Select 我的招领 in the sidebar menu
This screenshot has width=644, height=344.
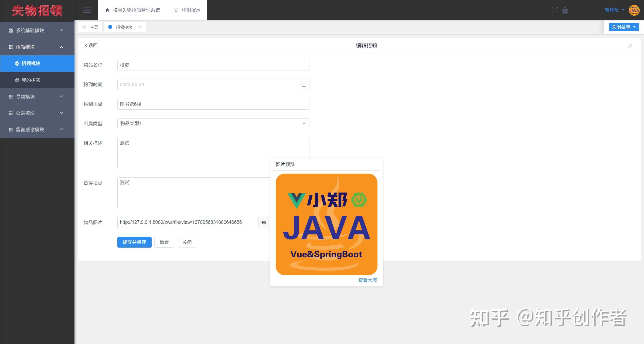[31, 80]
